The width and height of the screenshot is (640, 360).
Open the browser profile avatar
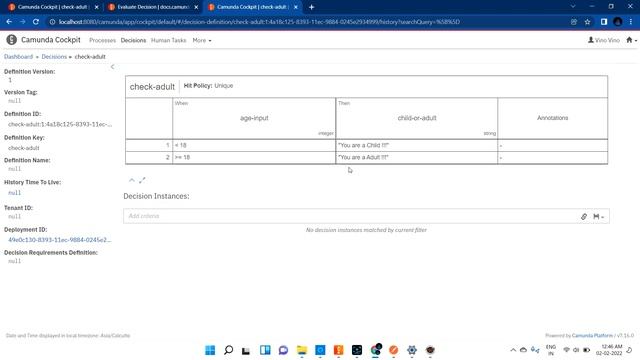(x=618, y=22)
